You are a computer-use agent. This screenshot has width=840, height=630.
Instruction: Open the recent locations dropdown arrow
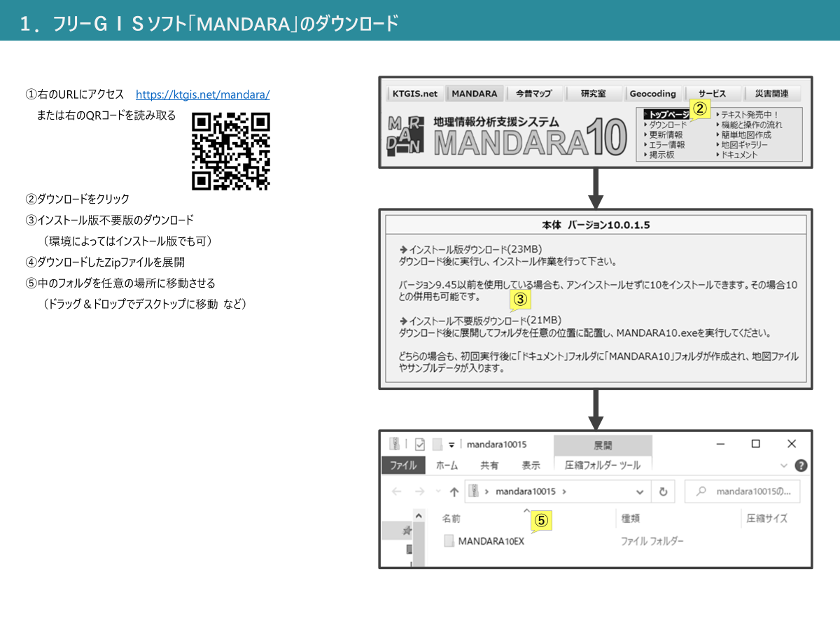pyautogui.click(x=438, y=492)
